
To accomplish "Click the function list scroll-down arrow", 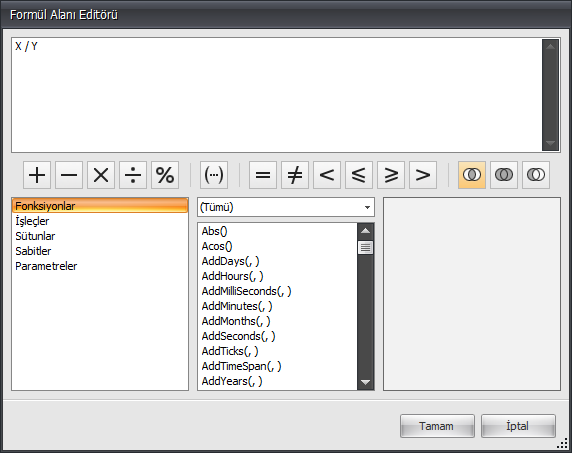I will pos(366,382).
